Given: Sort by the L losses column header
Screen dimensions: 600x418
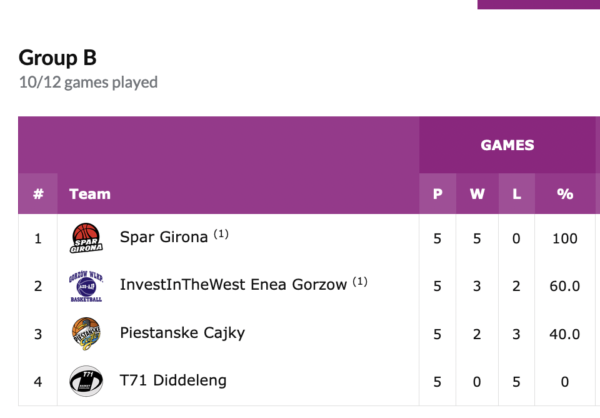Looking at the screenshot, I should 516,194.
